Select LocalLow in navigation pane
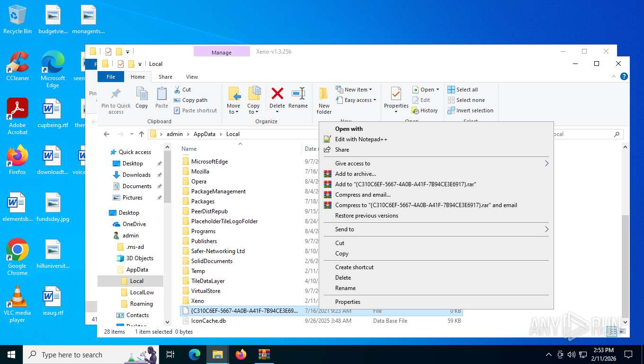 [142, 292]
